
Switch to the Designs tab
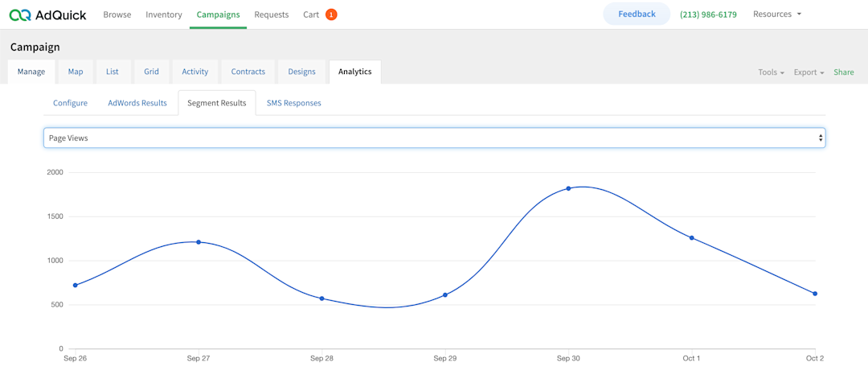tap(301, 72)
